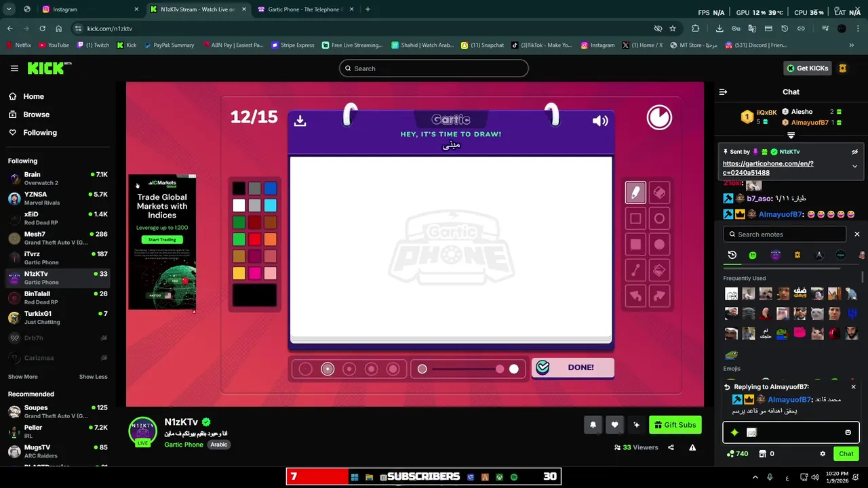Screen dimensions: 868x488
Task: Send message with the Chat button
Action: point(846,454)
